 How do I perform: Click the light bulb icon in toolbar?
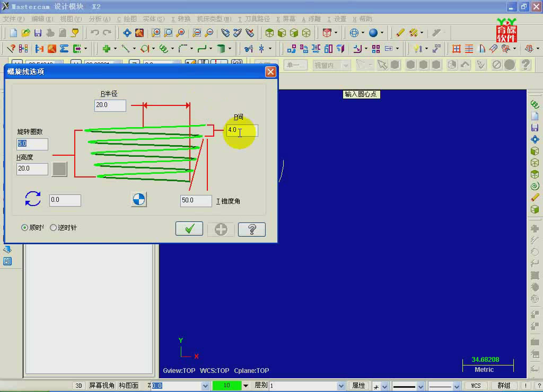[418, 49]
